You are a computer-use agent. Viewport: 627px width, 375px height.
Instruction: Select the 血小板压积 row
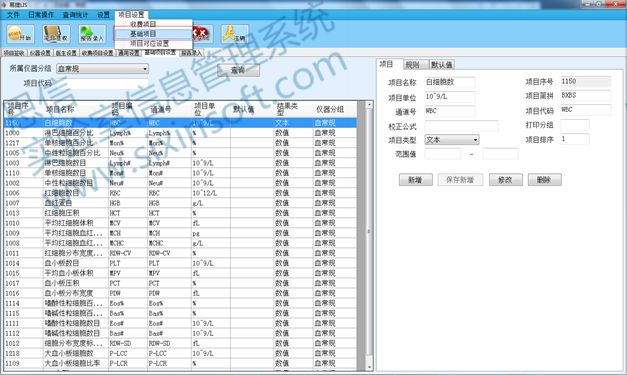point(180,283)
